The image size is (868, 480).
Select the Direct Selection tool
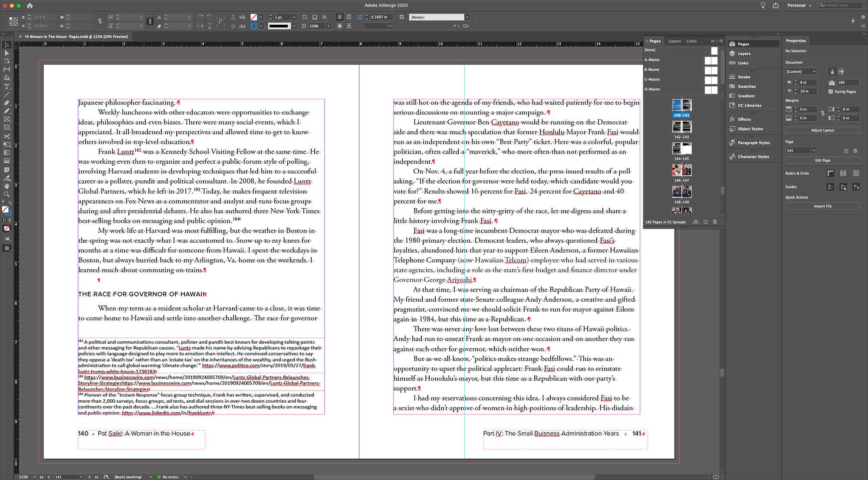point(7,53)
